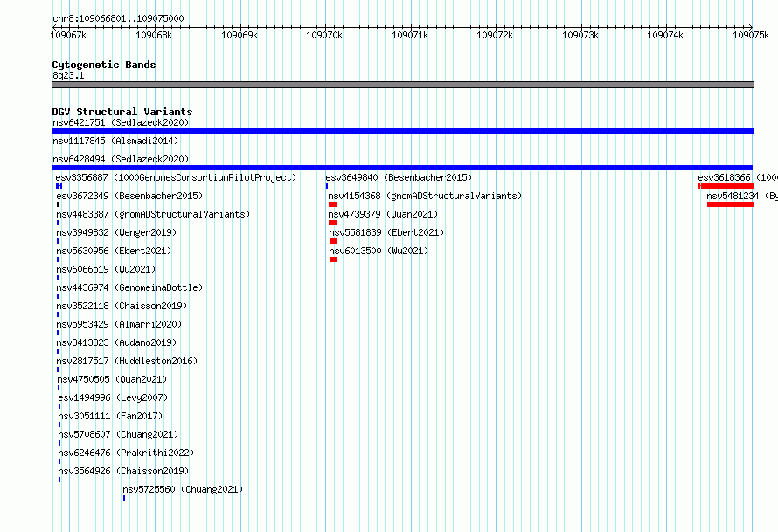
Task: Open the nsv4483387 (gnomADStructuralVariants) label
Action: (x=153, y=214)
